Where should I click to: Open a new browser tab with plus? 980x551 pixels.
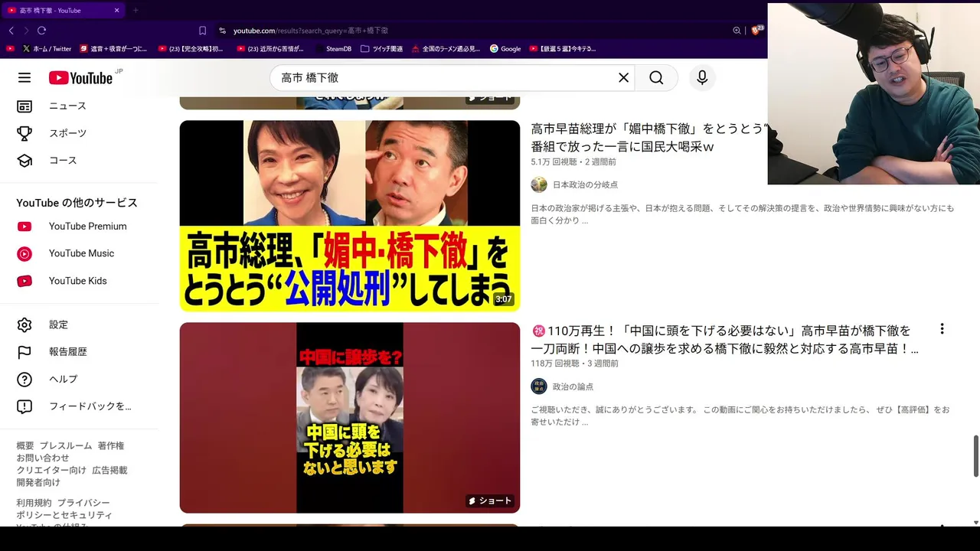click(x=136, y=11)
